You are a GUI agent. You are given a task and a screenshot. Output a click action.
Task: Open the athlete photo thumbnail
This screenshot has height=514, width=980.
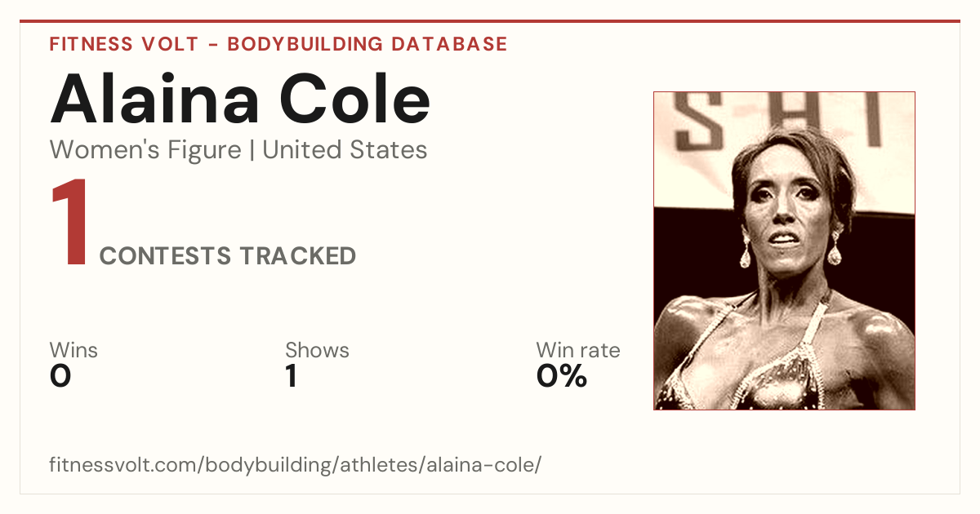coord(784,250)
